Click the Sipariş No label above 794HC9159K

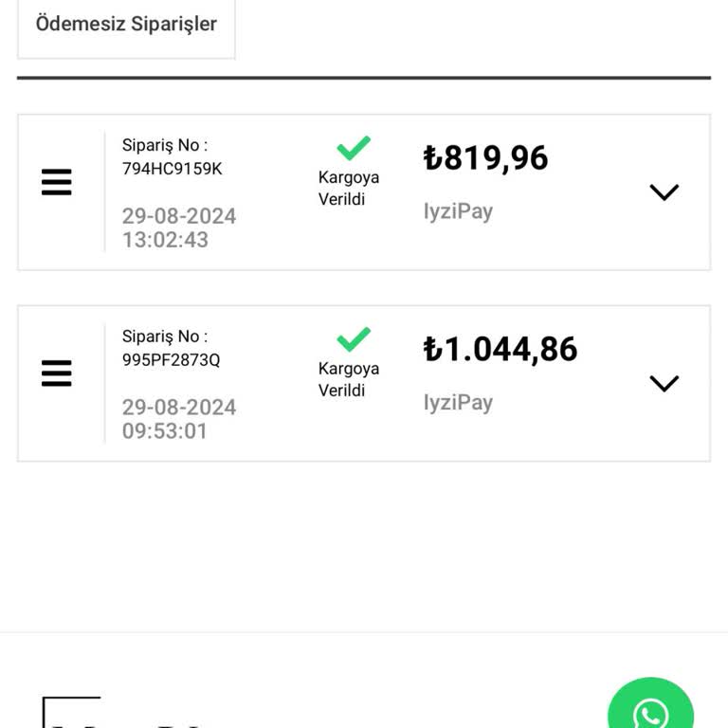[x=164, y=145]
